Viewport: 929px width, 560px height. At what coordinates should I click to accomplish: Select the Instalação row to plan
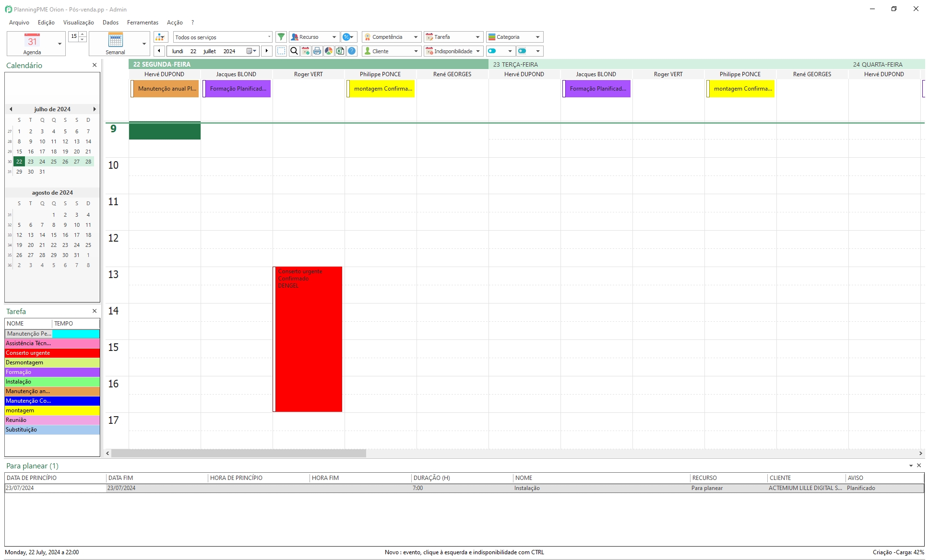pos(464,488)
